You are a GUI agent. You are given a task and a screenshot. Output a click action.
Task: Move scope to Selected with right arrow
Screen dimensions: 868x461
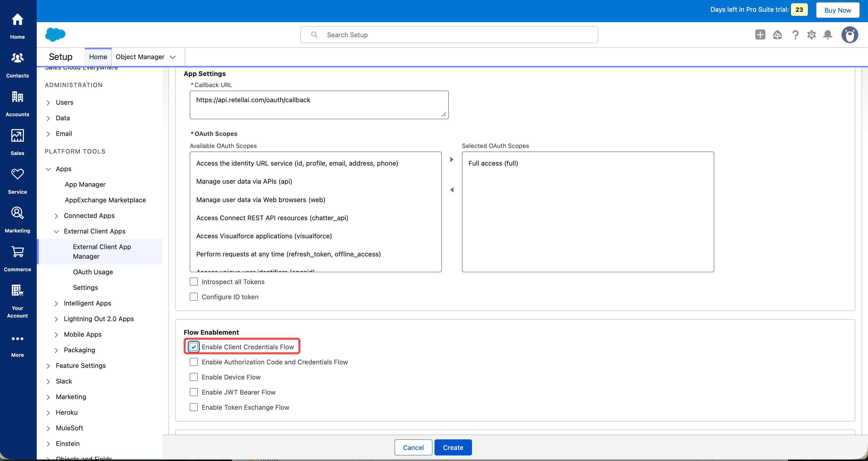(452, 159)
